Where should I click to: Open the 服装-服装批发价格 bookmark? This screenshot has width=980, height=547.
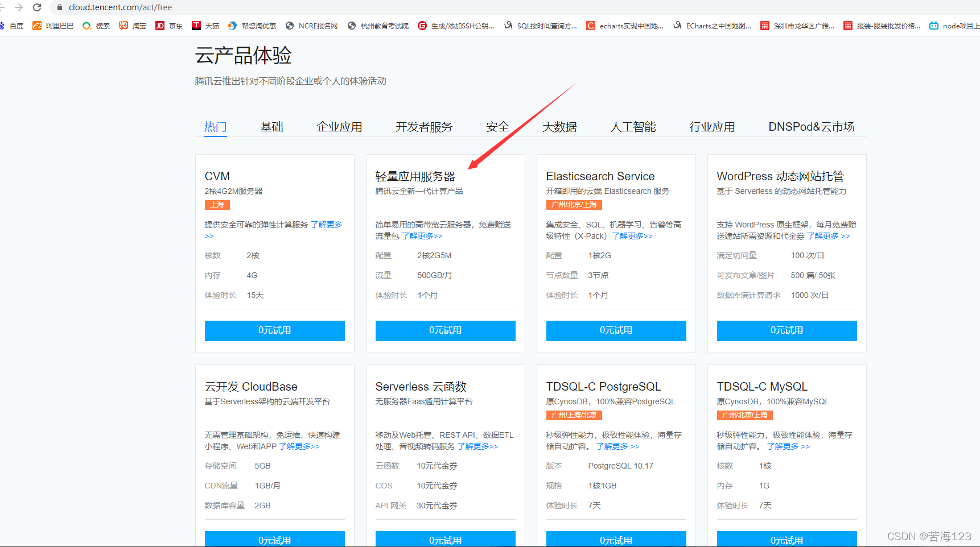click(x=882, y=26)
